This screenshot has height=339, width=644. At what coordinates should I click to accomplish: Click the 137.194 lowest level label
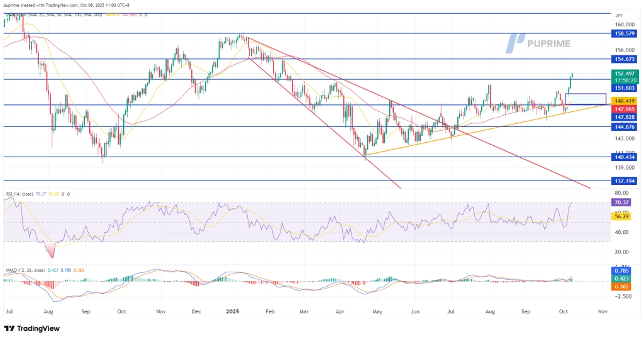pos(623,181)
